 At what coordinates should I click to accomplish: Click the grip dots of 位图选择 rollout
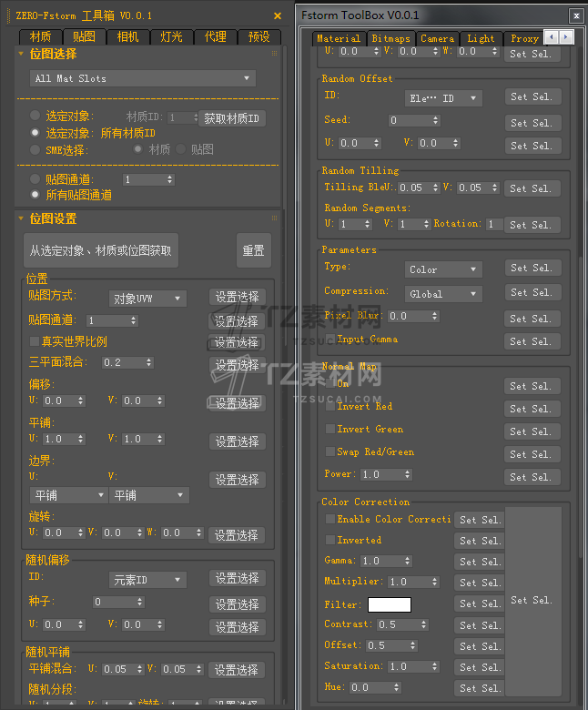(274, 54)
